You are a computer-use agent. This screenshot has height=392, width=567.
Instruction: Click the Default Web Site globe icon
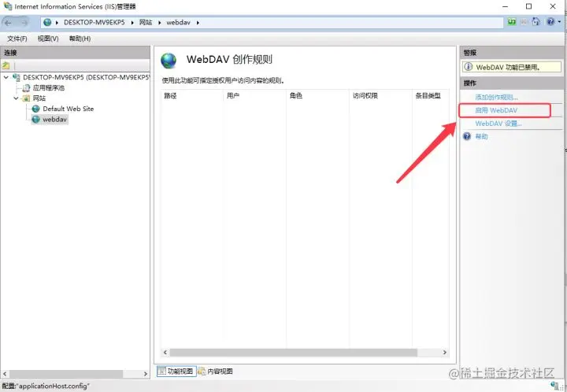(35, 109)
